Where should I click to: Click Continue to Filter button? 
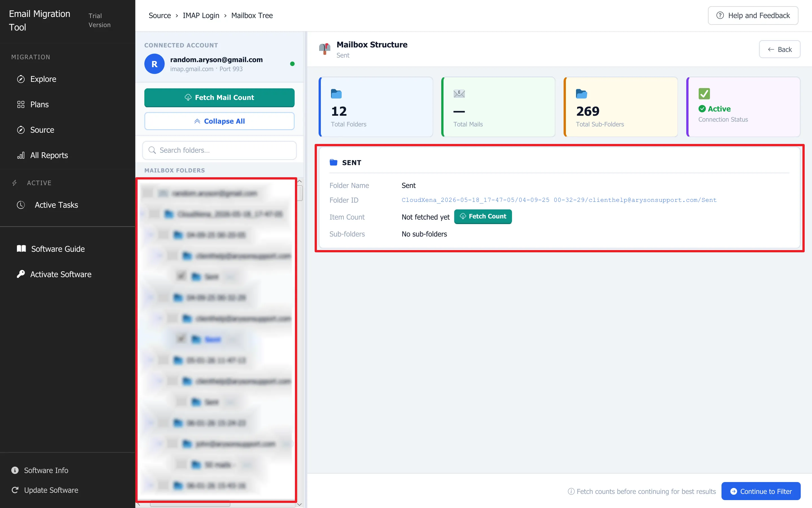tap(761, 491)
